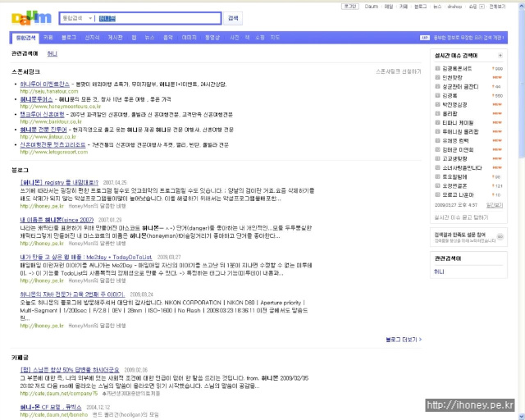
Task: Click rank icon beside 김태균 keyword
Action: click(437, 150)
